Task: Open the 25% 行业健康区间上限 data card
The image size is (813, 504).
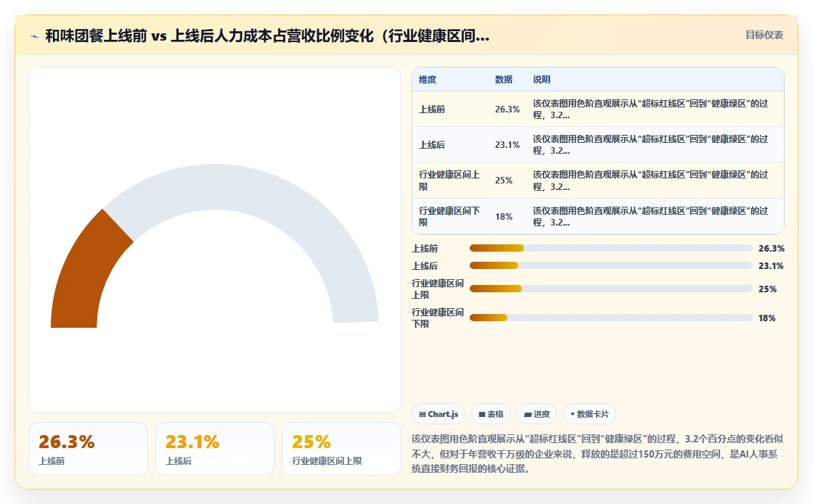Action: click(x=341, y=449)
